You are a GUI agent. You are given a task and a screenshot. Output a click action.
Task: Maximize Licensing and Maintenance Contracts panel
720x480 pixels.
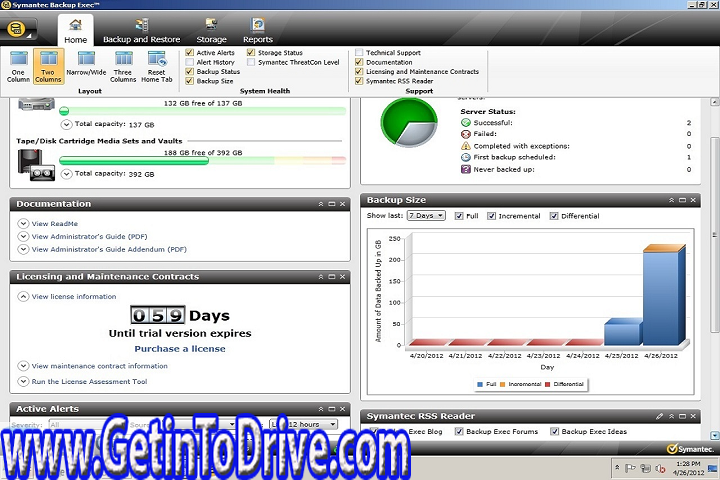(332, 277)
